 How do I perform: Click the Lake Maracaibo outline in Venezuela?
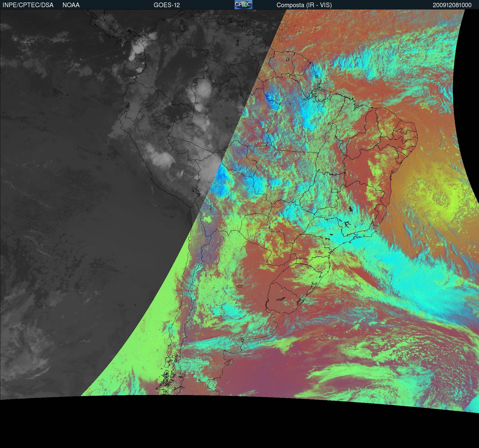[183, 26]
